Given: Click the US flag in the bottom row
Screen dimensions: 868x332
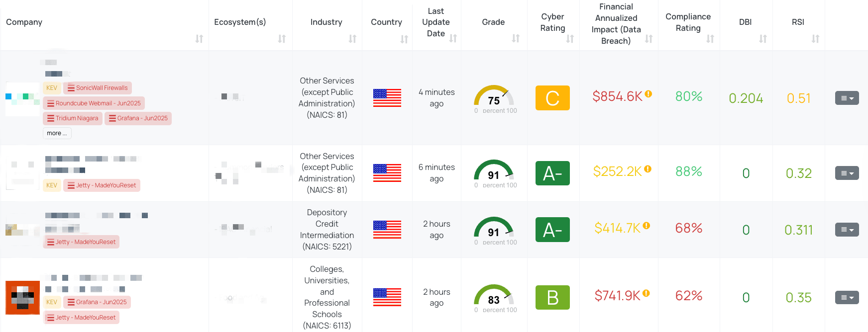Looking at the screenshot, I should 387,297.
